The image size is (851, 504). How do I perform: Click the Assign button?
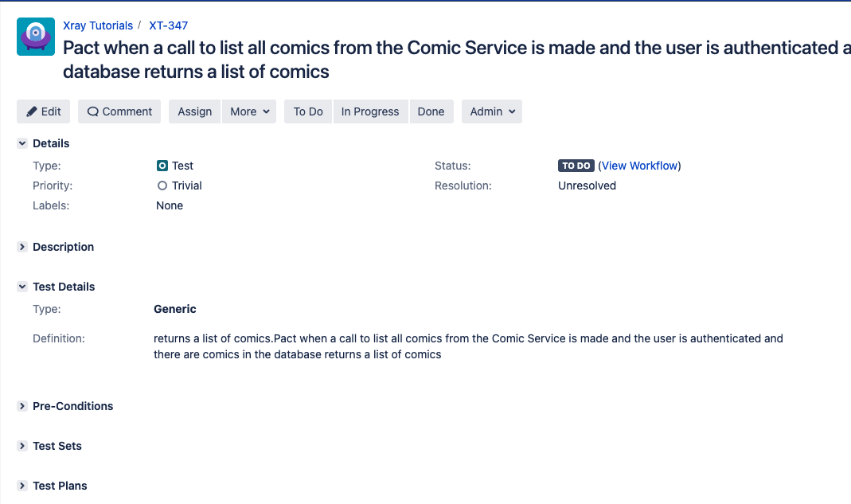click(195, 111)
